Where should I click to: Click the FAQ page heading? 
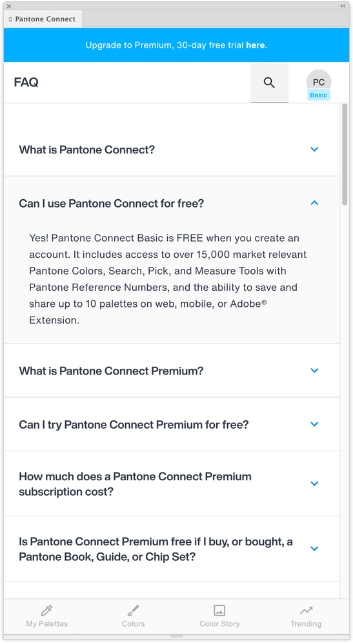coord(26,83)
